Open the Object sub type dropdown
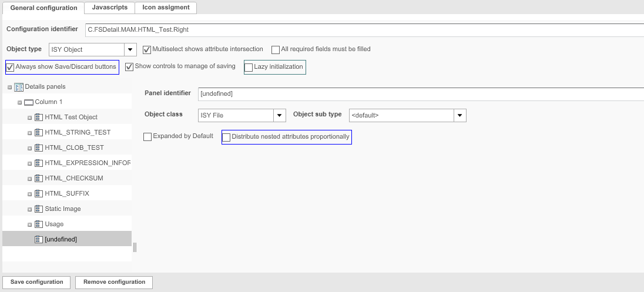This screenshot has width=644, height=292. 460,115
